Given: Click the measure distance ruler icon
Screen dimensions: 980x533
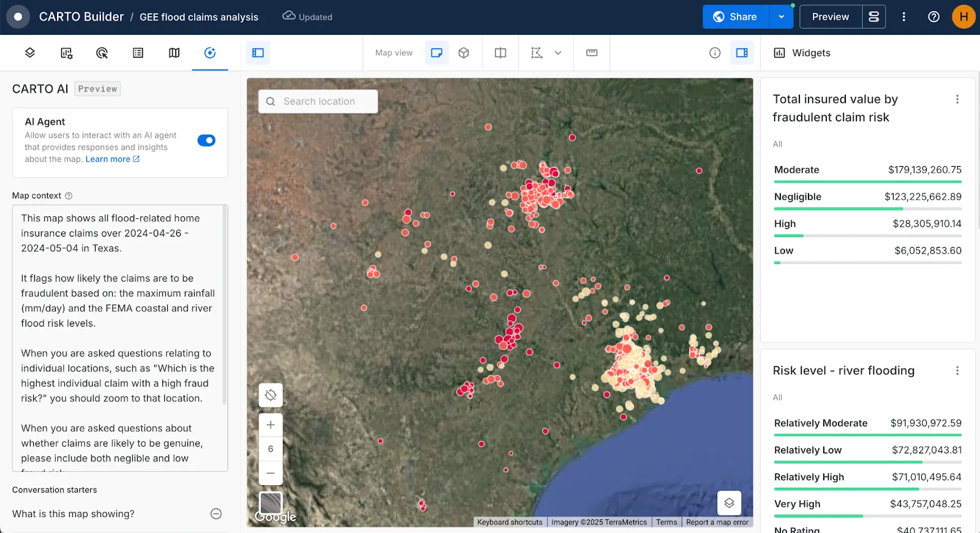Looking at the screenshot, I should pos(592,53).
